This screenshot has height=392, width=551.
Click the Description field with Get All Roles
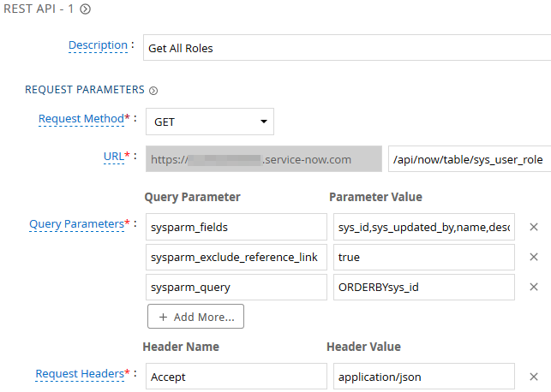[x=347, y=48]
